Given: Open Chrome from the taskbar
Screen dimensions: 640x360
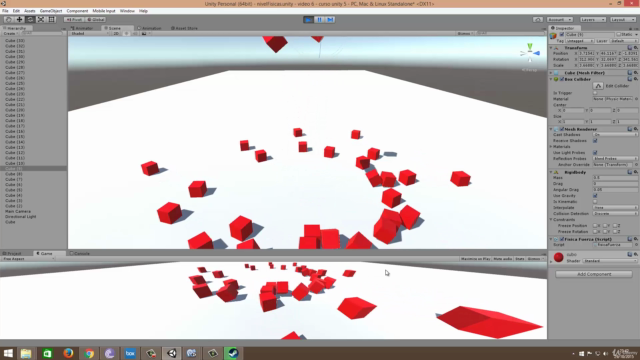Looking at the screenshot, I should click(89, 353).
